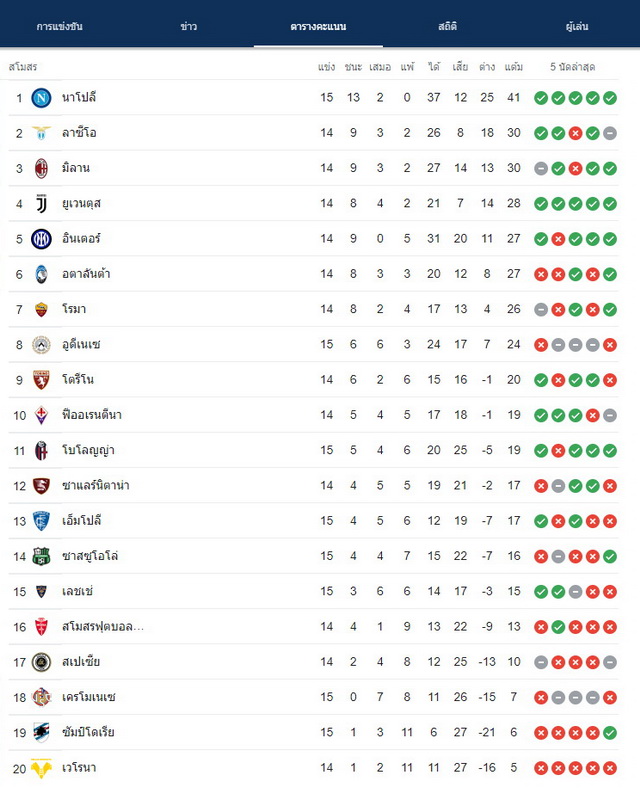Click the AS Roma crest

pyautogui.click(x=41, y=310)
